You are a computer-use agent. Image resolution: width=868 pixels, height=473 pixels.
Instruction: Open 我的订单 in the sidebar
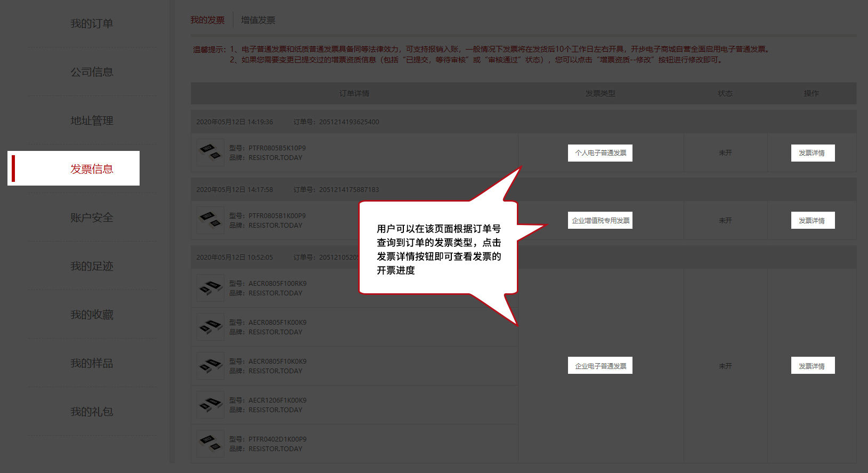click(92, 23)
